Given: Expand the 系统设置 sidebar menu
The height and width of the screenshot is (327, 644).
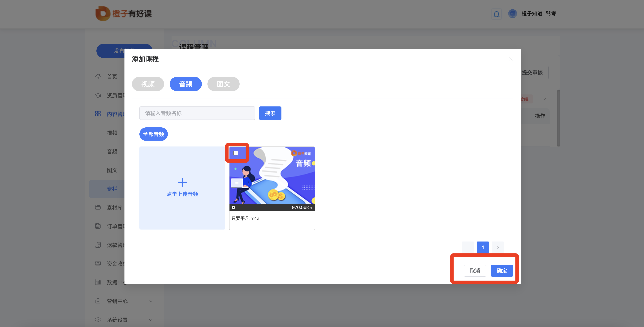Looking at the screenshot, I should click(x=150, y=320).
